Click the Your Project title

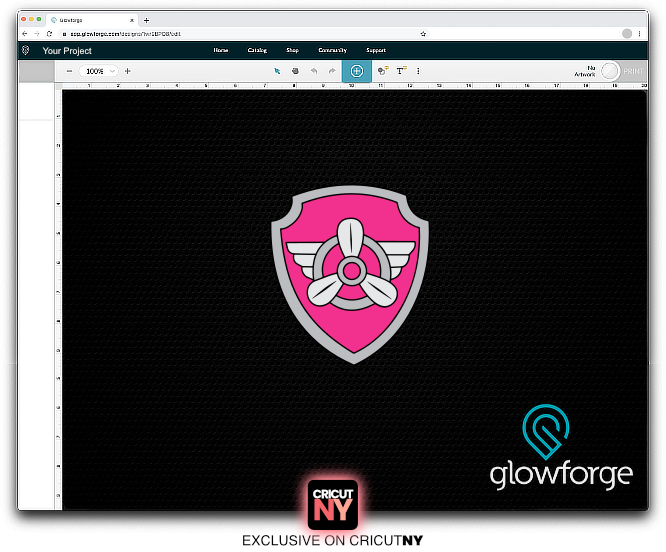click(67, 51)
